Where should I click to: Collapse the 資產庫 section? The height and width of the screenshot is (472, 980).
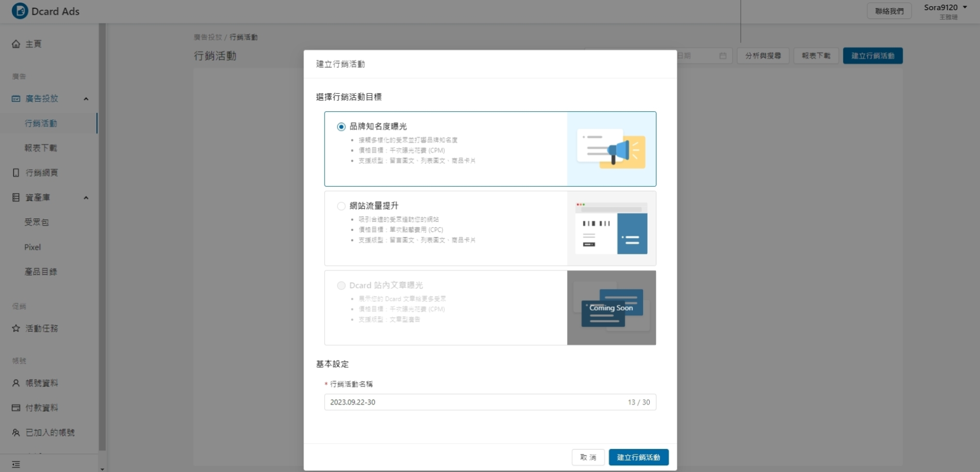[86, 197]
